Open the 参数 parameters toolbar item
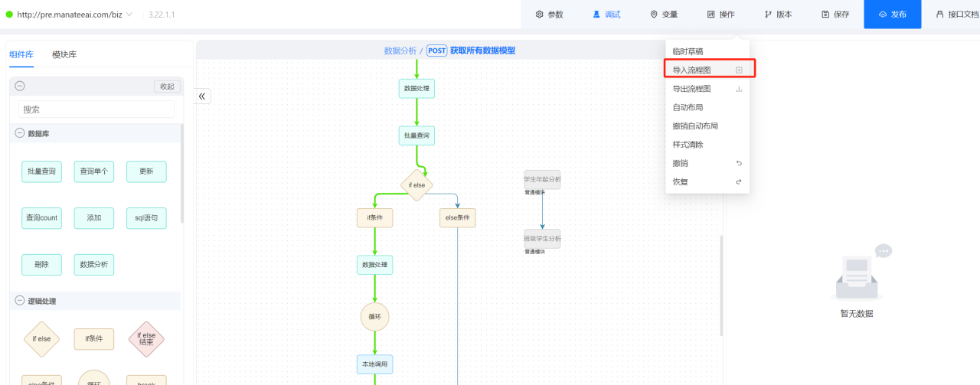The image size is (980, 385). (x=549, y=15)
